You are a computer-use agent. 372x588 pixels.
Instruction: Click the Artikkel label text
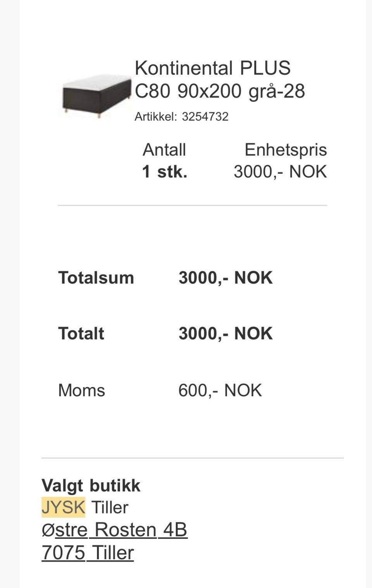pyautogui.click(x=156, y=117)
